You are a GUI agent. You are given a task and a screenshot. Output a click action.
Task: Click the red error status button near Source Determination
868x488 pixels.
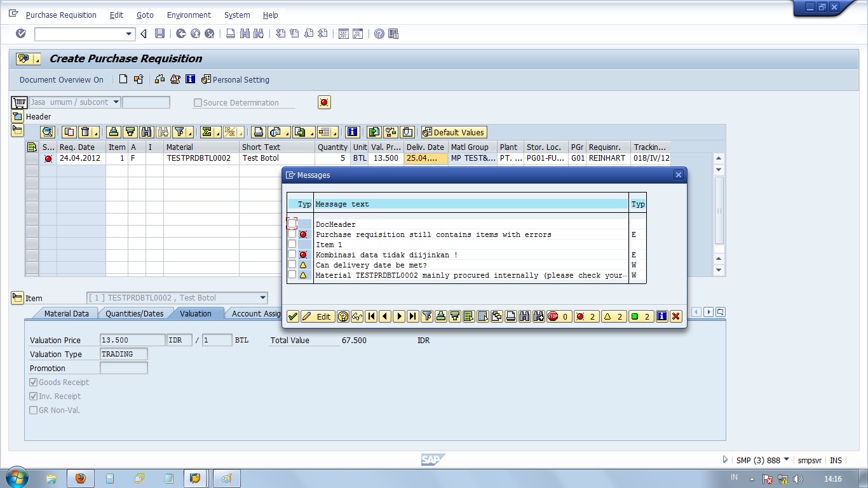point(325,102)
